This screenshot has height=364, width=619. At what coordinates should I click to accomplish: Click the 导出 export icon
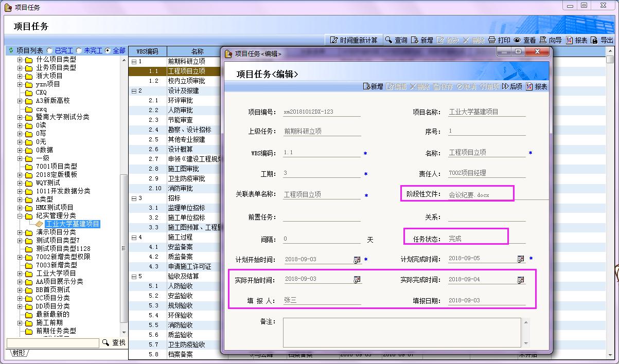click(594, 40)
